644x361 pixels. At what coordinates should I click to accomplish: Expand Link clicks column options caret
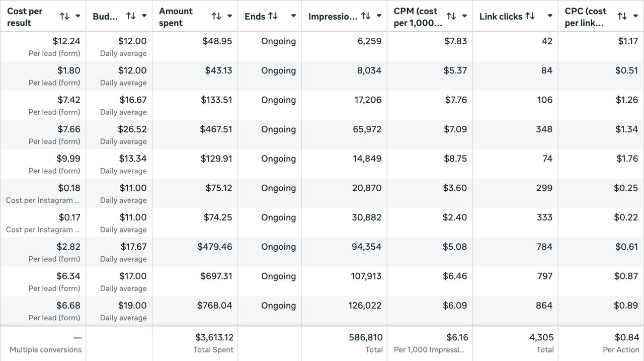[550, 16]
